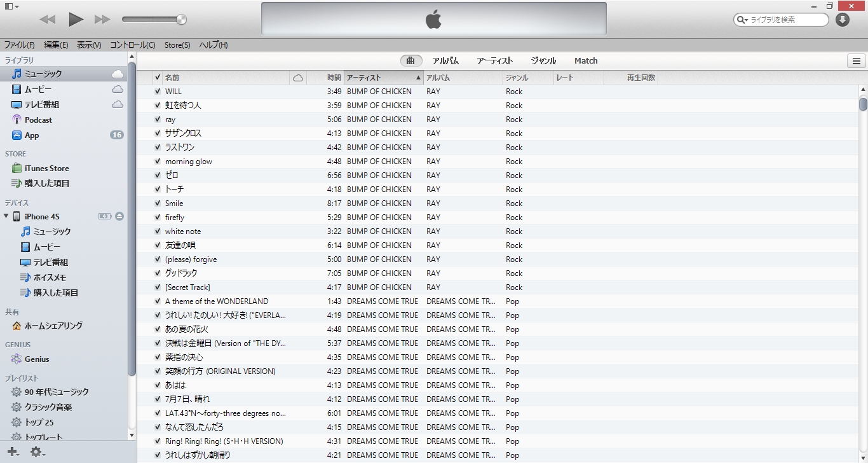
Task: Sort by the ジャンル column header
Action: (x=528, y=78)
